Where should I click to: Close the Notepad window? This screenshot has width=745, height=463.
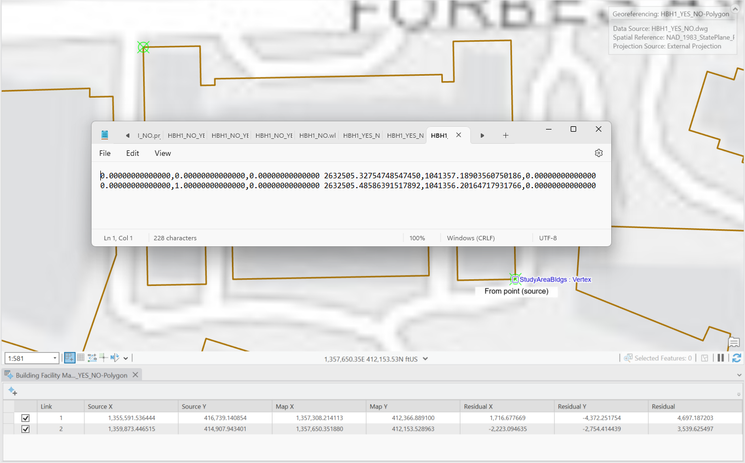(x=599, y=129)
